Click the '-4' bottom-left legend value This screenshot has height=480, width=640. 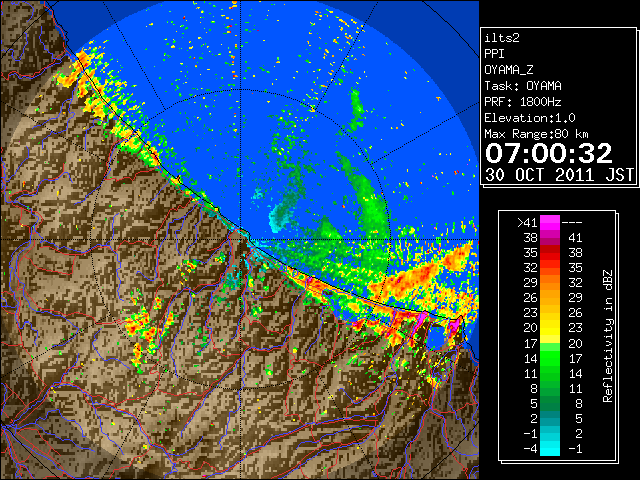530,449
